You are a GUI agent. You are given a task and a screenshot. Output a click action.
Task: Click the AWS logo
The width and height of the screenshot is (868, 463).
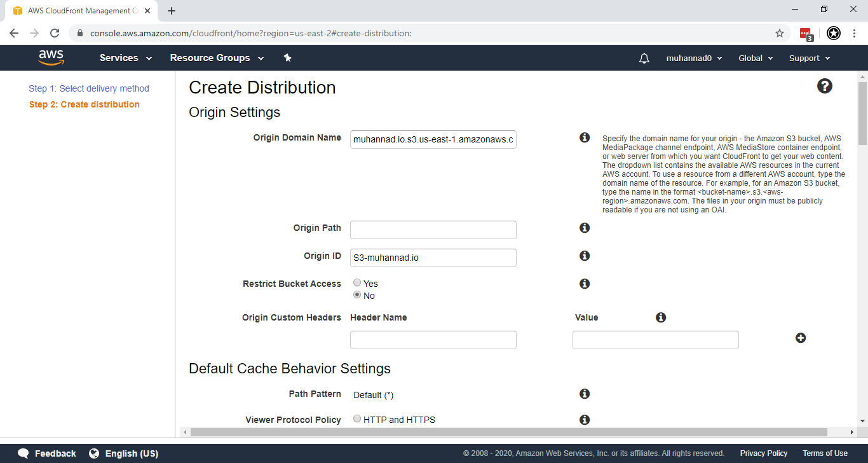pos(51,57)
